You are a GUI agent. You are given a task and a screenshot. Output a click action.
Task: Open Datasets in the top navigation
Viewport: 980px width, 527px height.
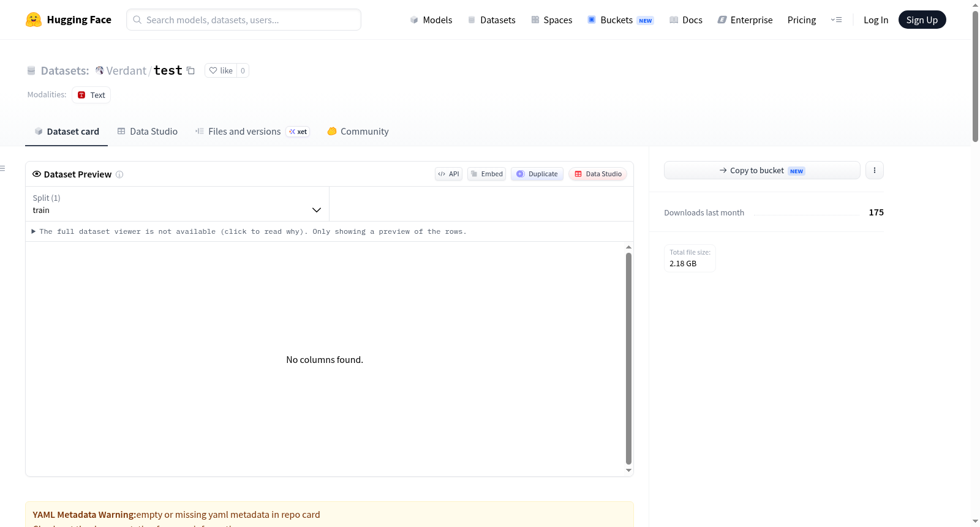point(491,20)
